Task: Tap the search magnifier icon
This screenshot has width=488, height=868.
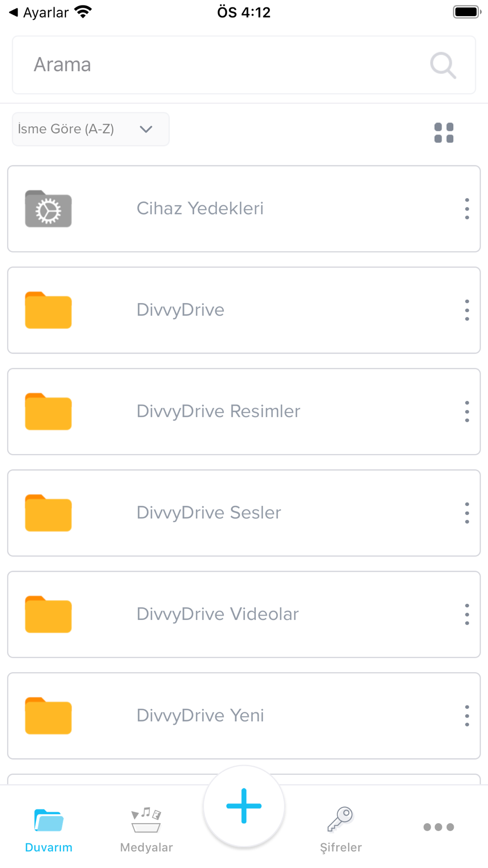Action: [443, 65]
